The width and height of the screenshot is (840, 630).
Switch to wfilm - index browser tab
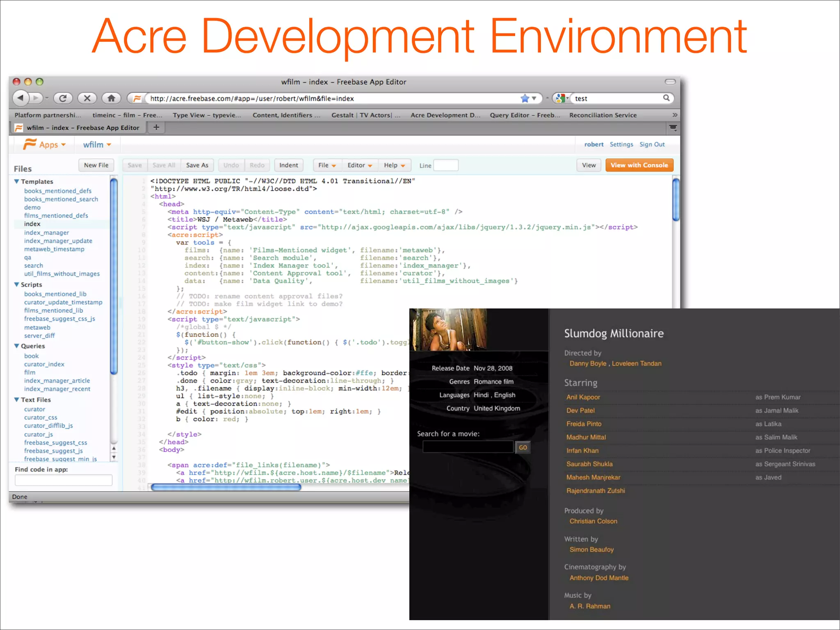(x=78, y=128)
